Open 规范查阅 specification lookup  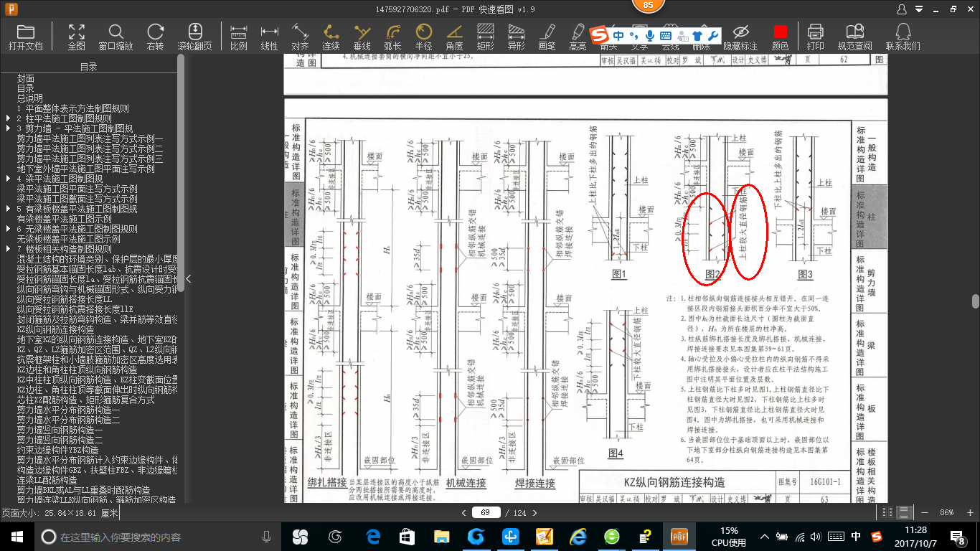(854, 37)
